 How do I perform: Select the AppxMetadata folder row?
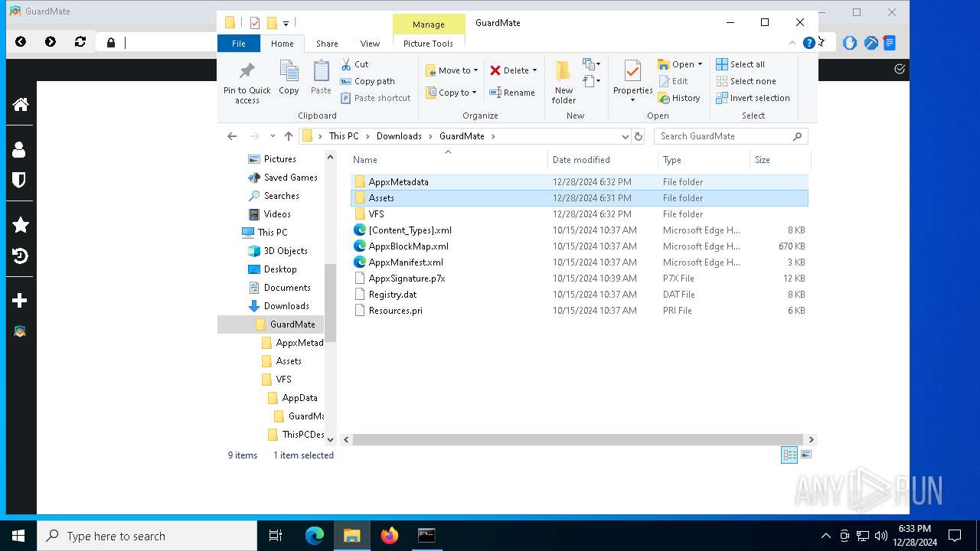point(579,182)
